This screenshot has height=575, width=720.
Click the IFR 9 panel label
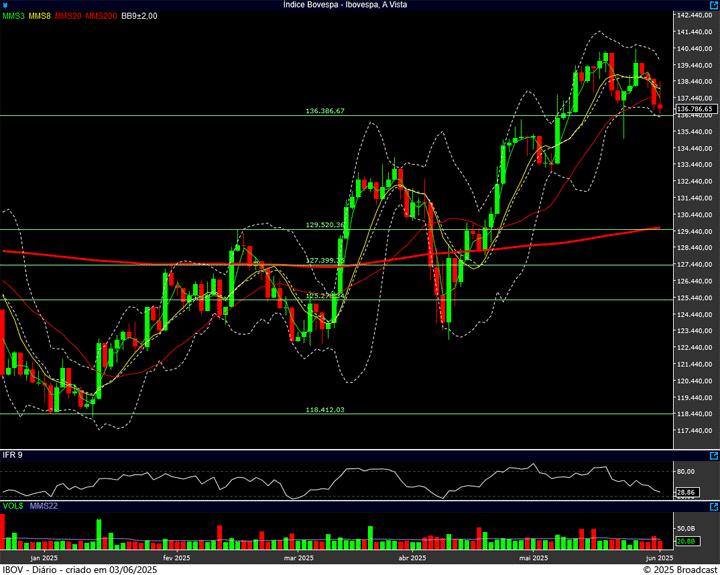click(x=12, y=455)
